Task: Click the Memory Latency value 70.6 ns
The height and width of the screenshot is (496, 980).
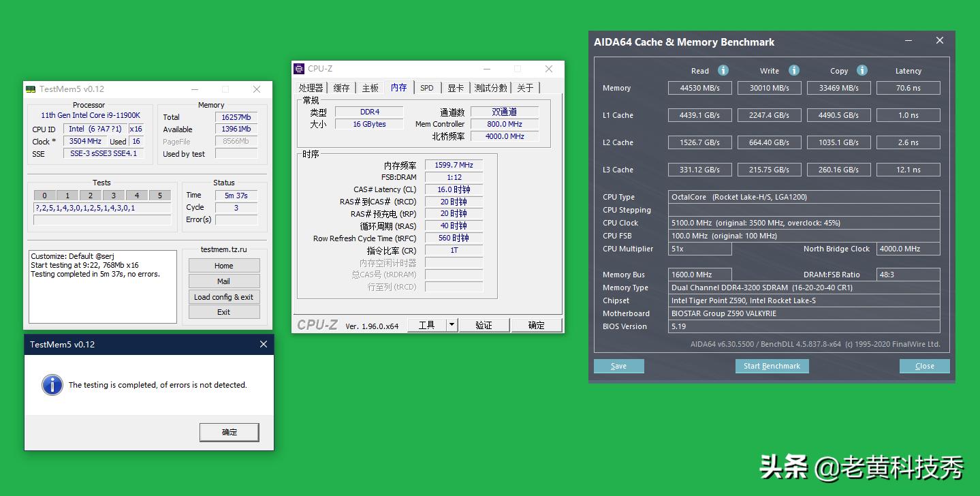Action: pyautogui.click(x=908, y=88)
